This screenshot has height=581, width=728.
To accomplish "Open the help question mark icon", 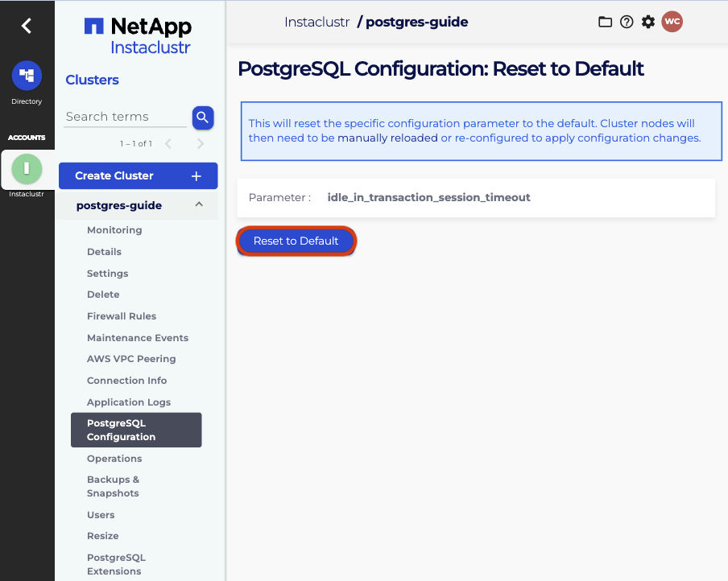I will coord(627,23).
